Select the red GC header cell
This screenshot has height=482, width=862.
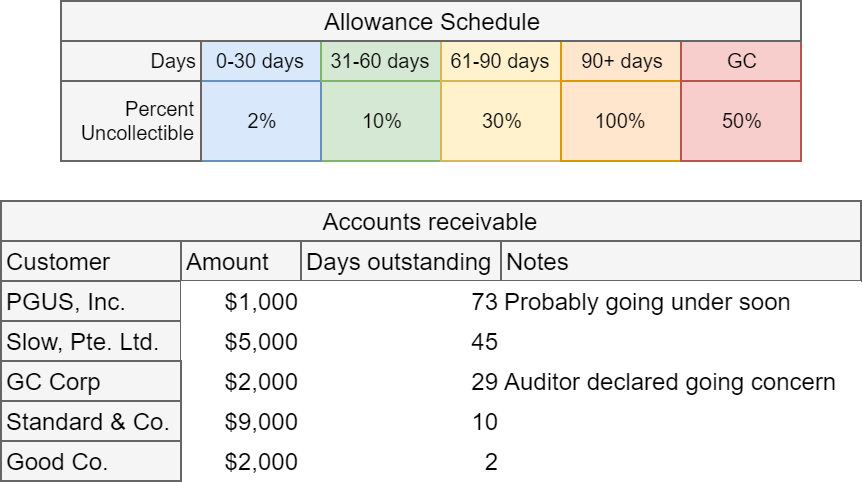[x=741, y=61]
